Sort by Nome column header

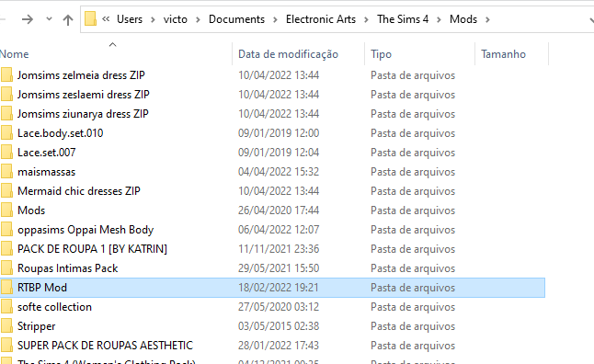pyautogui.click(x=14, y=54)
